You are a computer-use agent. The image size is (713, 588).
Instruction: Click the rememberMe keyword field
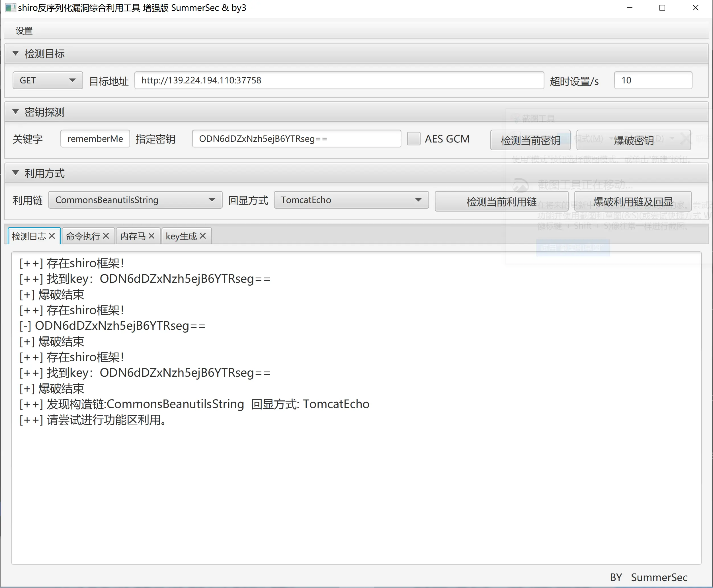pos(95,139)
